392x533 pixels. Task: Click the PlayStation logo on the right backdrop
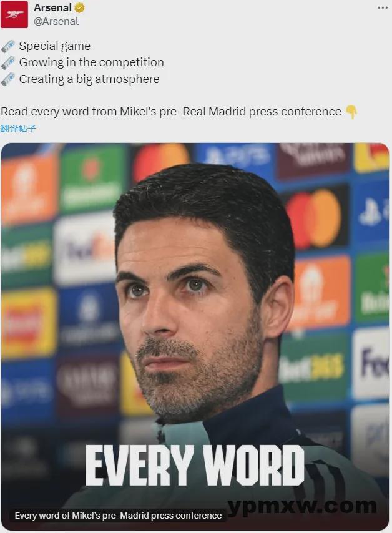coord(373,212)
